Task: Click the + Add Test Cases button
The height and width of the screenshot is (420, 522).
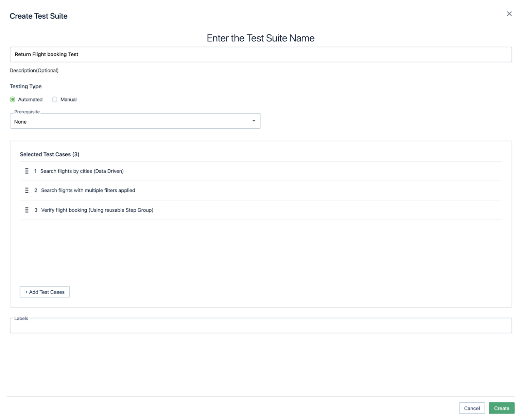Action: click(45, 292)
